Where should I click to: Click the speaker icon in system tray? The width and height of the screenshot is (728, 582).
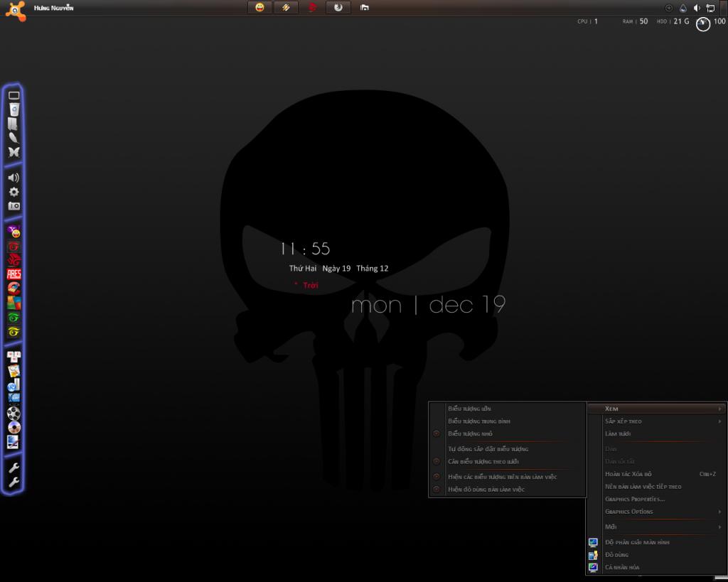coord(697,8)
